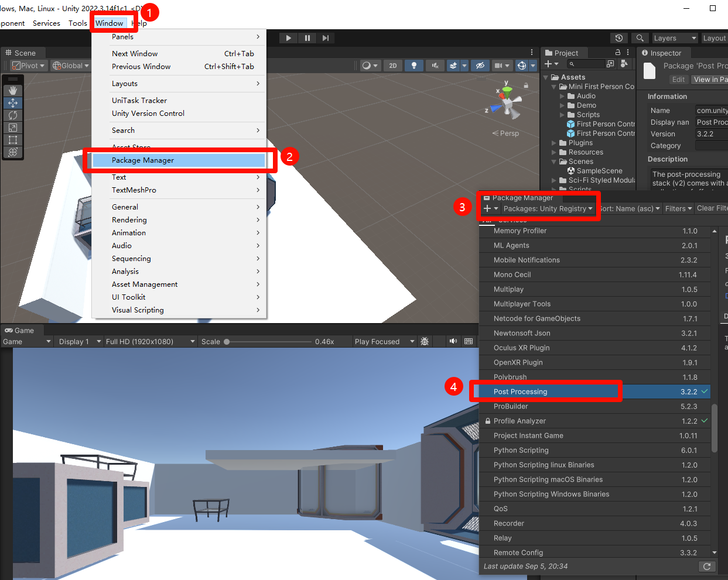Viewport: 728px width, 580px height.
Task: Toggle scene audio mute
Action: [435, 66]
